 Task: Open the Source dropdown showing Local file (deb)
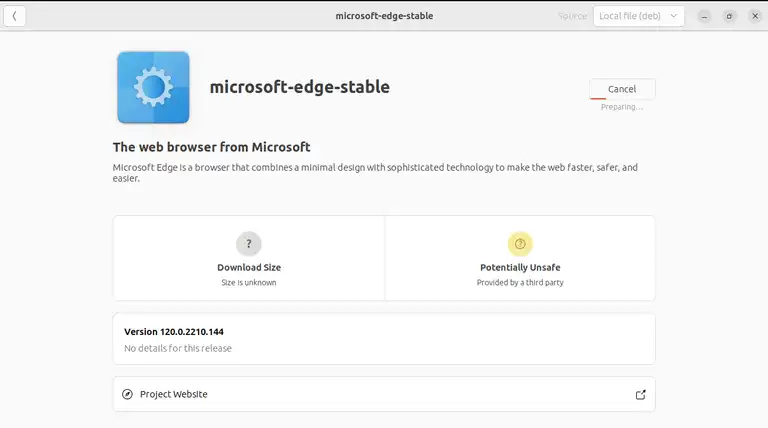639,16
